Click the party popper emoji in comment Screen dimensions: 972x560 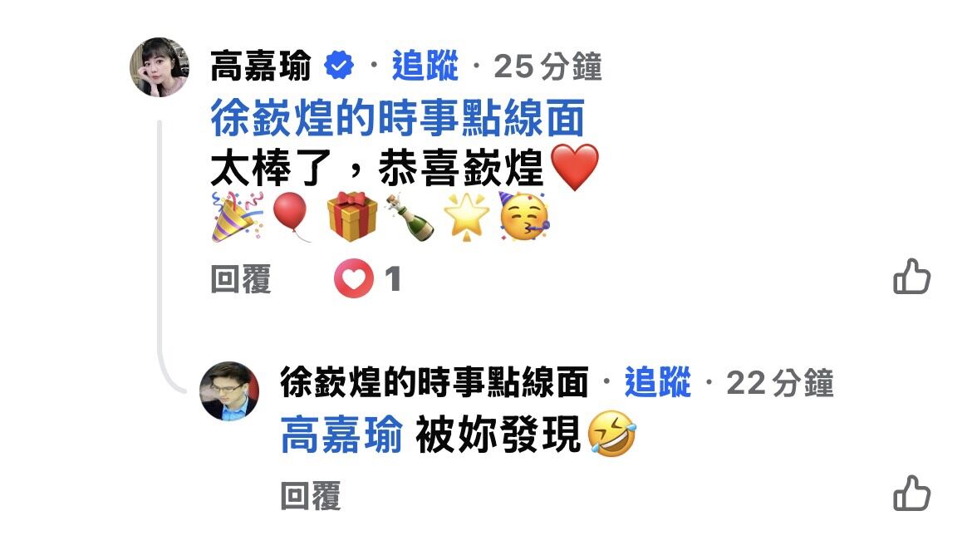coord(238,216)
